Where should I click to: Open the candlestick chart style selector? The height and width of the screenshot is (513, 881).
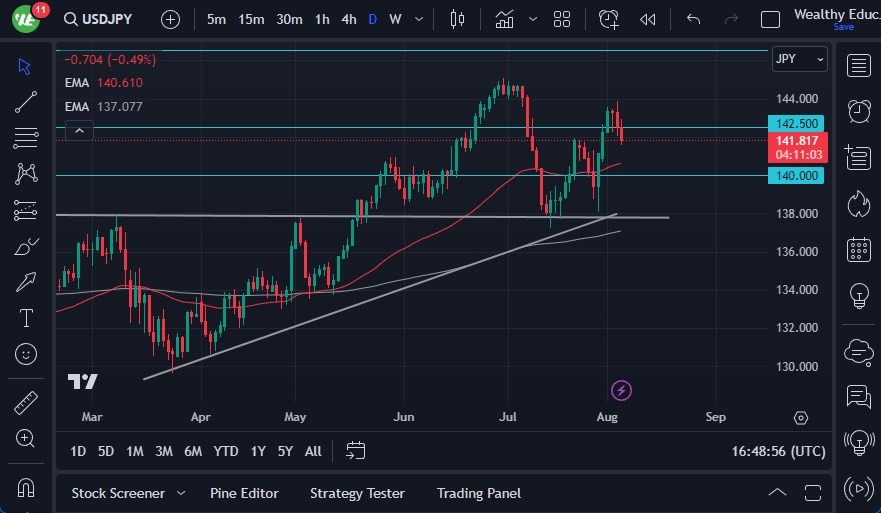pos(458,19)
